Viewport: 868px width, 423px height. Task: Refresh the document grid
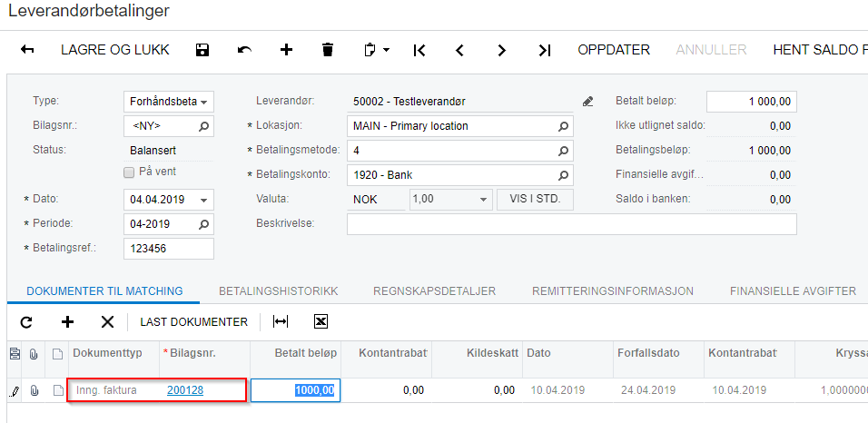point(26,322)
